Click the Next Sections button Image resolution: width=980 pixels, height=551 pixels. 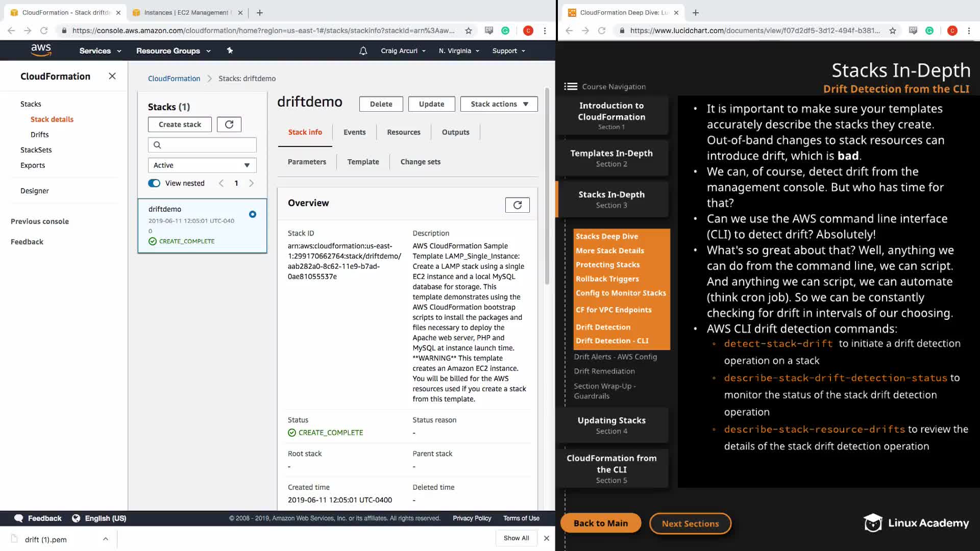690,523
